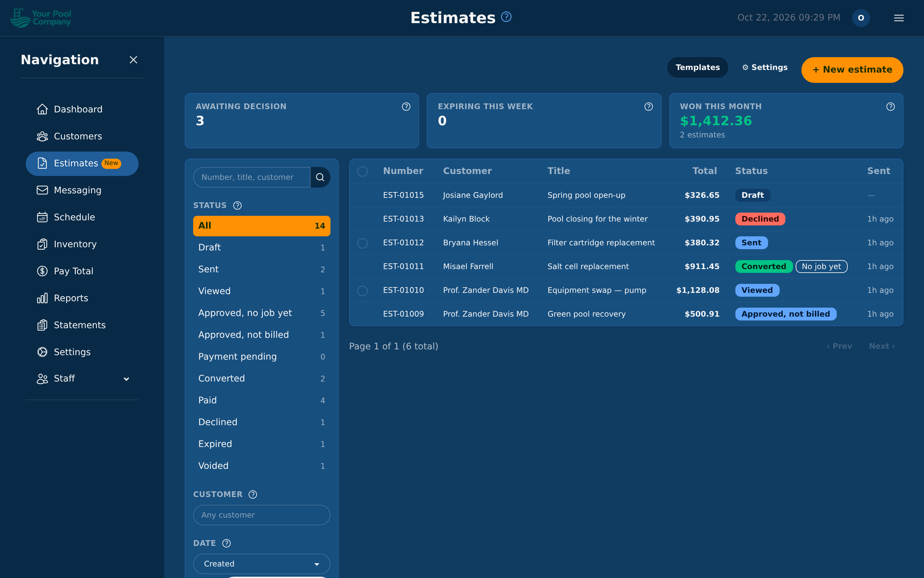924x578 pixels.
Task: Click the Statements document icon
Action: coord(42,325)
